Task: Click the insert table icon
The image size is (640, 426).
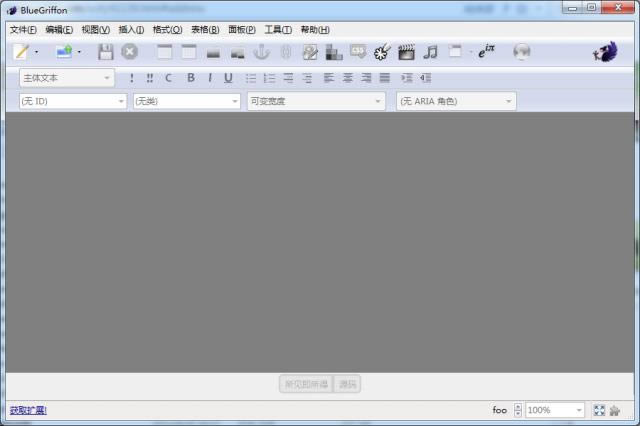Action: click(164, 52)
